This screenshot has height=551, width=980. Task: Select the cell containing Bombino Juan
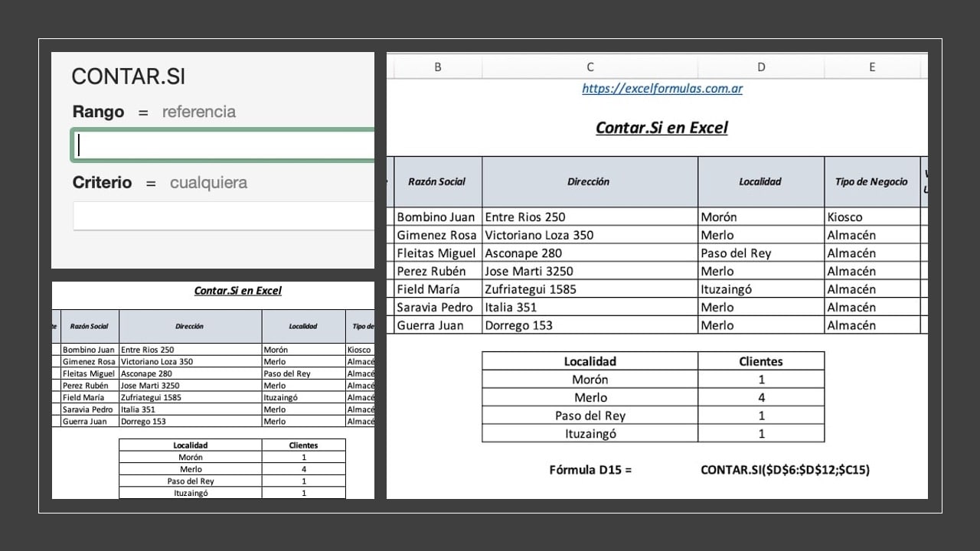tap(436, 217)
